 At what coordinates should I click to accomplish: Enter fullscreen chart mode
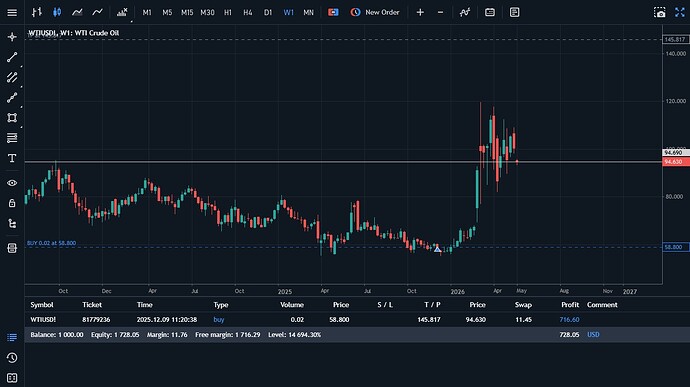click(680, 12)
